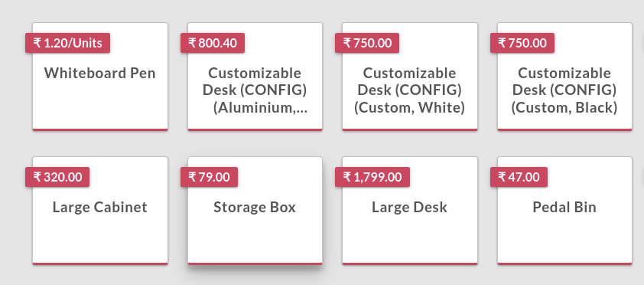Click the ₹ 79.00 price tag

pos(209,177)
